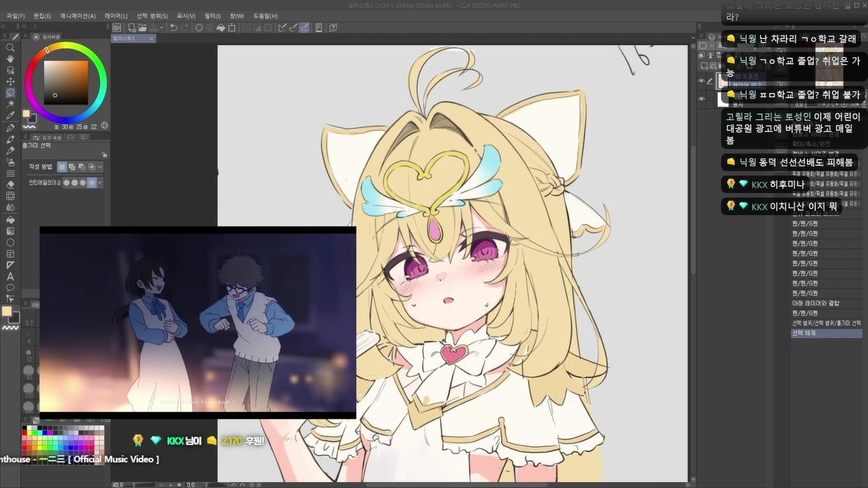Choose 'New selection' creation method
Screen dimensions: 868x488
tap(62, 167)
